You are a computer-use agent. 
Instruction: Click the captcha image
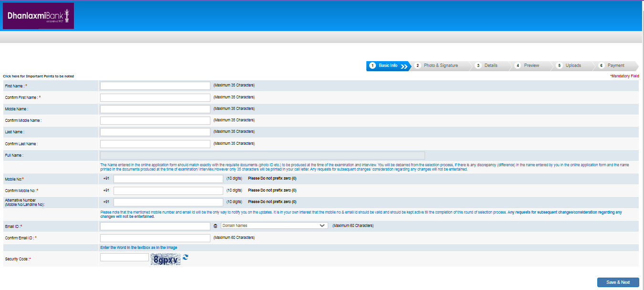point(166,259)
